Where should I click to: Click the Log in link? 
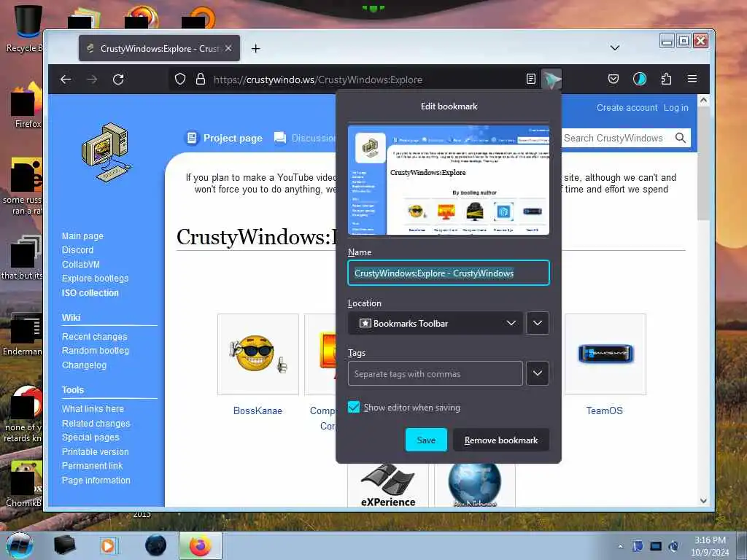676,108
